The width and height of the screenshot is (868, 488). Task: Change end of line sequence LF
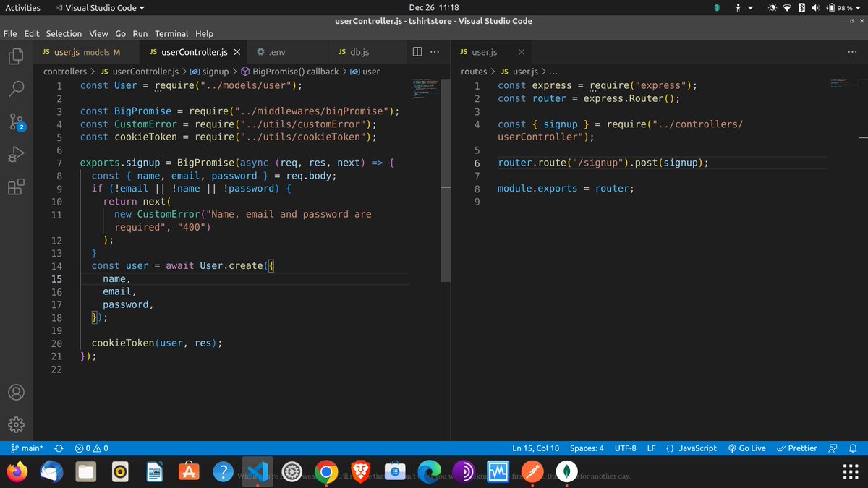click(651, 448)
